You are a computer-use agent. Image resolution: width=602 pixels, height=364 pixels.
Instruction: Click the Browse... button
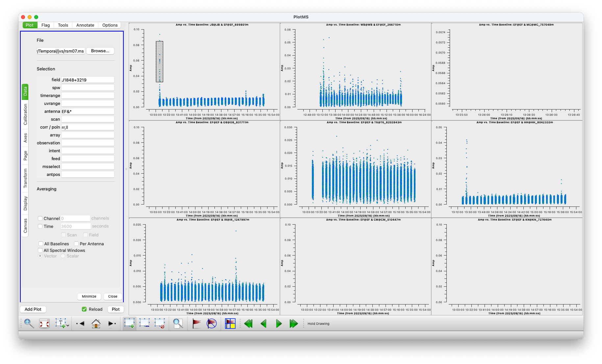100,51
